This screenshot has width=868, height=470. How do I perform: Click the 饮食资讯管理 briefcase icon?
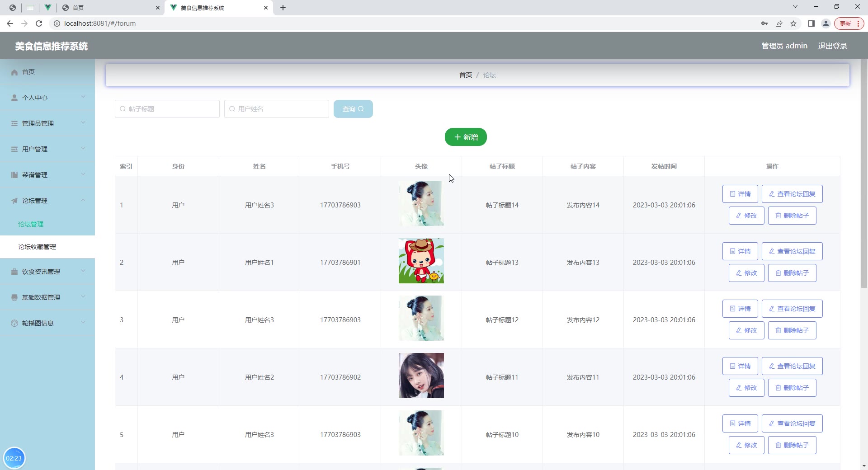(14, 272)
